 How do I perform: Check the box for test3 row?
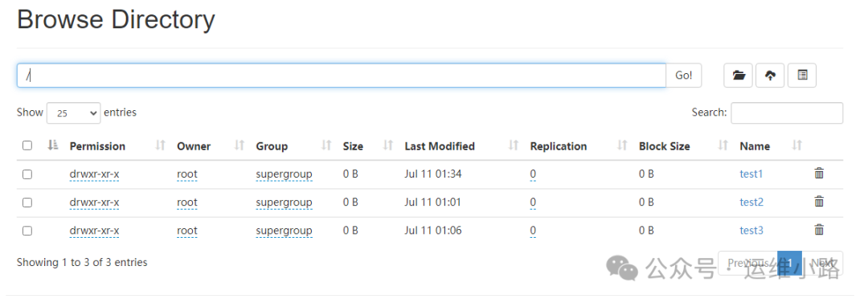pyautogui.click(x=27, y=231)
